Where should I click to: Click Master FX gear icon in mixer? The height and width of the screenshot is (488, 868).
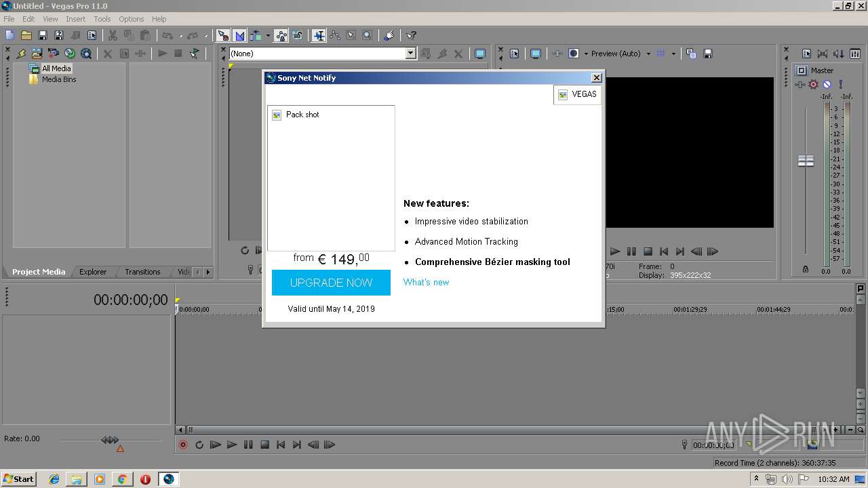coord(813,85)
